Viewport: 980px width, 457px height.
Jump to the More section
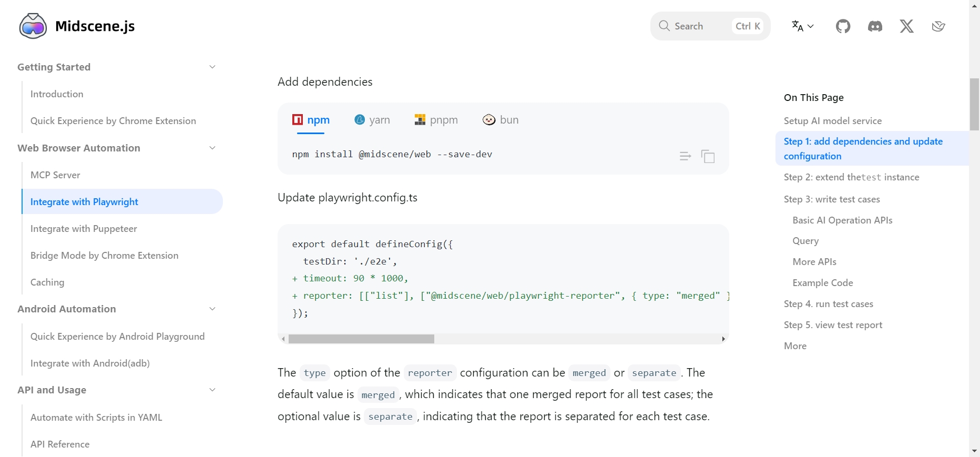795,346
